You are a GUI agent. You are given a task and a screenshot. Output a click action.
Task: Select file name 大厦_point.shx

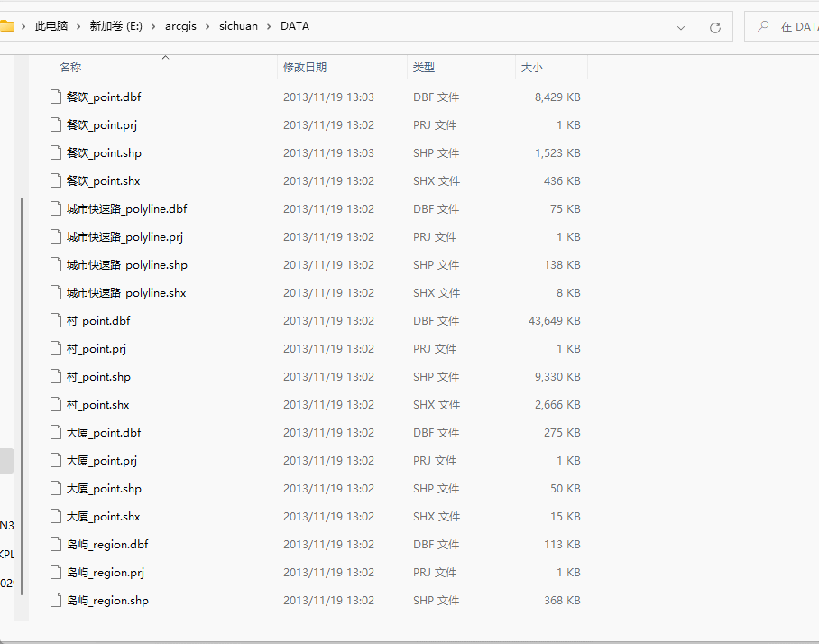pos(104,517)
